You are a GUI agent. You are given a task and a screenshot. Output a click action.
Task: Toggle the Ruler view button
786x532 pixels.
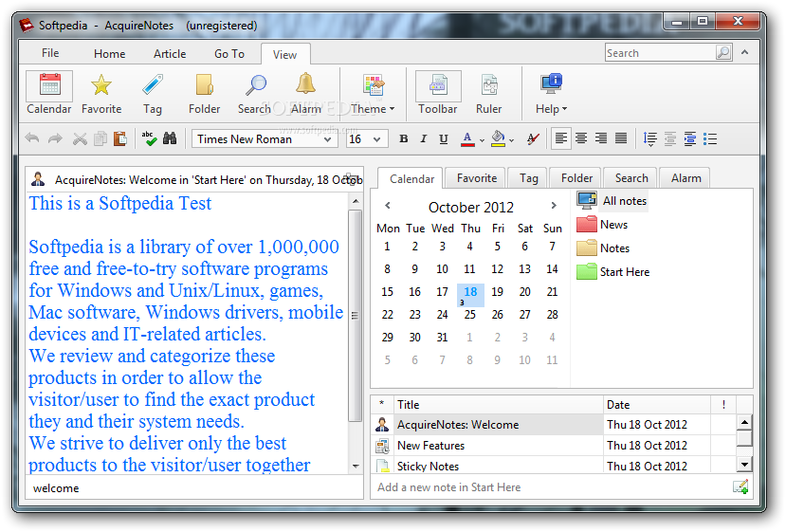[x=489, y=93]
